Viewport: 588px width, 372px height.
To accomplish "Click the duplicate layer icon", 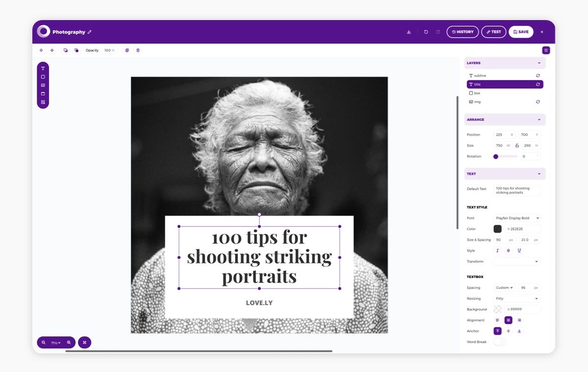I will [127, 50].
